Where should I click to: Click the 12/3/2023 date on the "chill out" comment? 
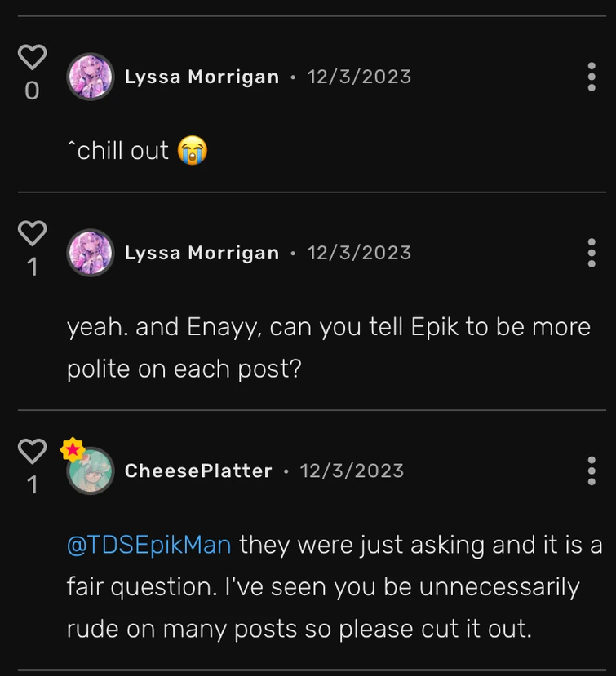point(359,77)
